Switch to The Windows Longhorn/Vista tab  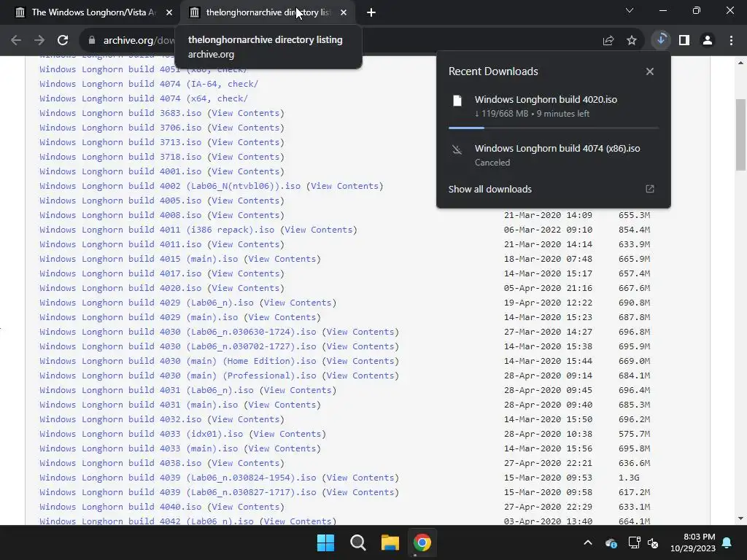pyautogui.click(x=93, y=12)
